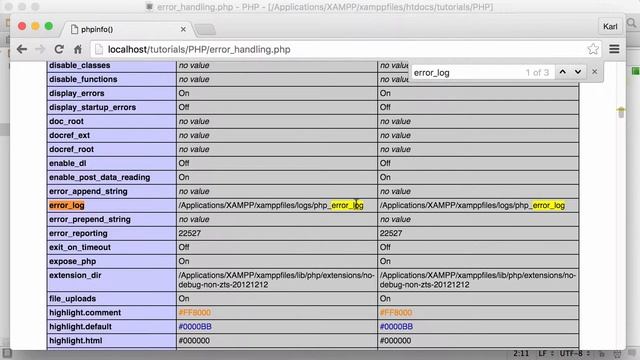640x360 pixels.
Task: Click the docref_ext directive name
Action: tap(69, 136)
